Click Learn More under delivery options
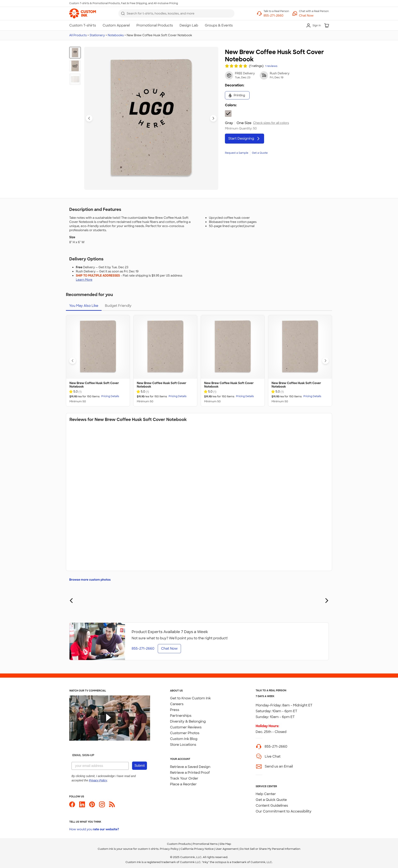398x868 pixels. [x=84, y=280]
